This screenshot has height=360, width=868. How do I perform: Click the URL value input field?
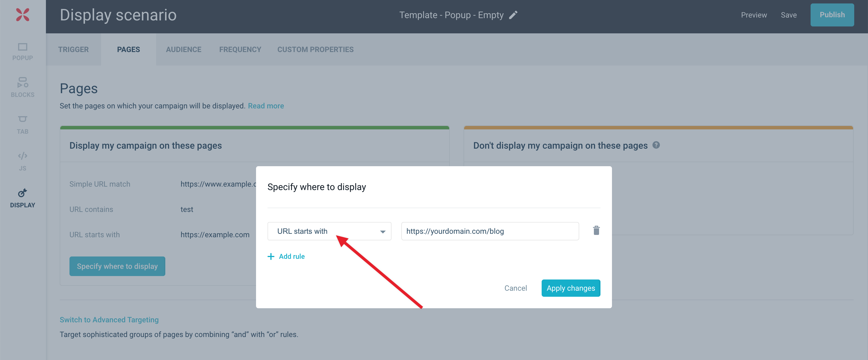tap(490, 231)
